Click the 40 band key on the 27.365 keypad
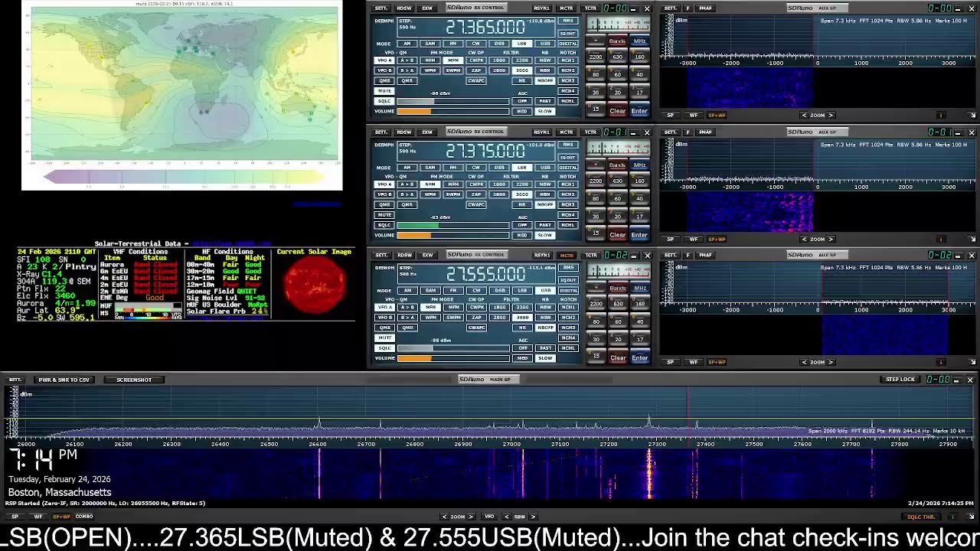Viewport: 980px width, 551px height. coord(639,74)
